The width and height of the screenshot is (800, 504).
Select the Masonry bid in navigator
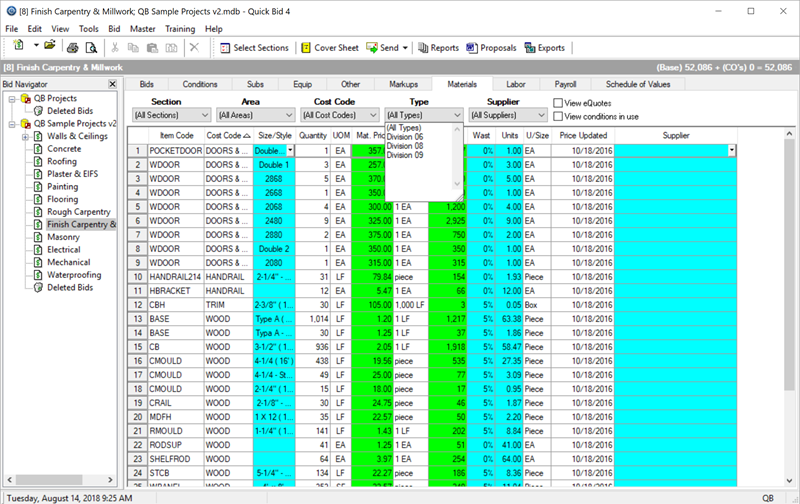(63, 237)
